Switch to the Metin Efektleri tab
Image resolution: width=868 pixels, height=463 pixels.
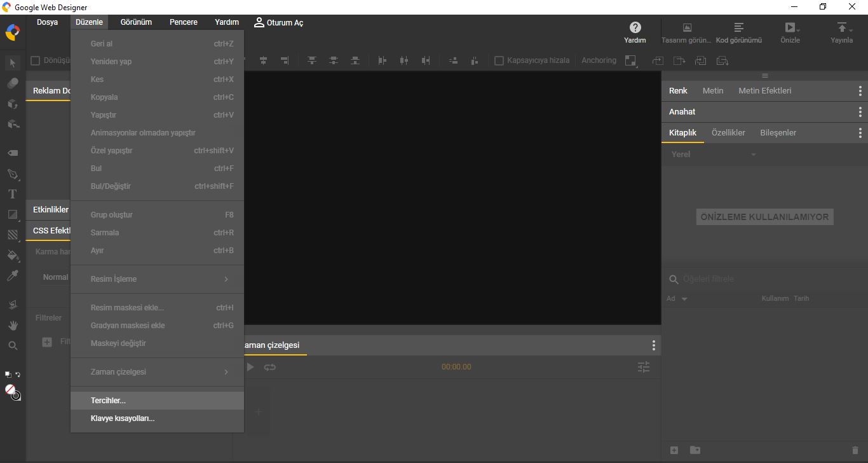(765, 91)
